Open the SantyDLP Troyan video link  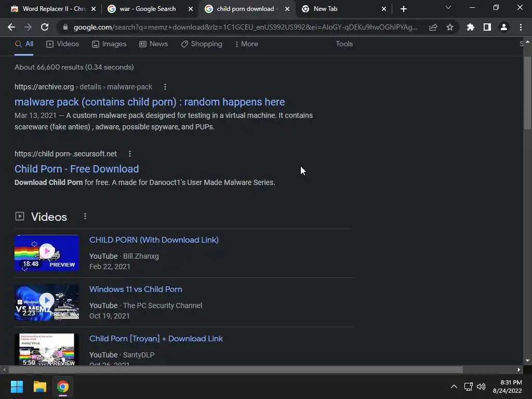pyautogui.click(x=156, y=339)
